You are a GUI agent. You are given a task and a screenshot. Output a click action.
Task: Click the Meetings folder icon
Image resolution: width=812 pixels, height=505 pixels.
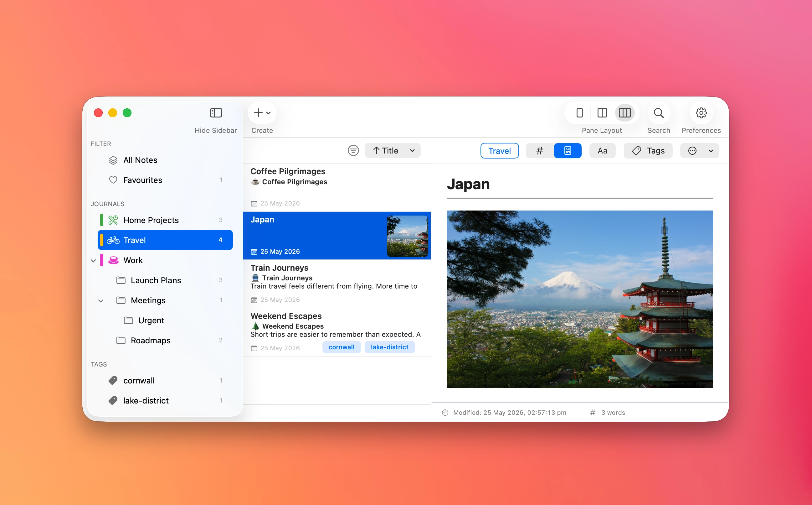[x=121, y=300]
